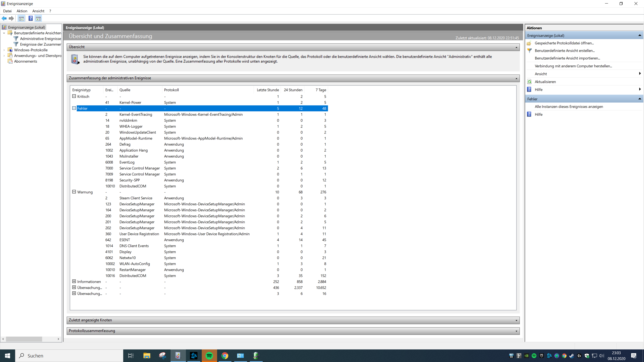Expand the Windows-Protokolle tree node

(4, 50)
